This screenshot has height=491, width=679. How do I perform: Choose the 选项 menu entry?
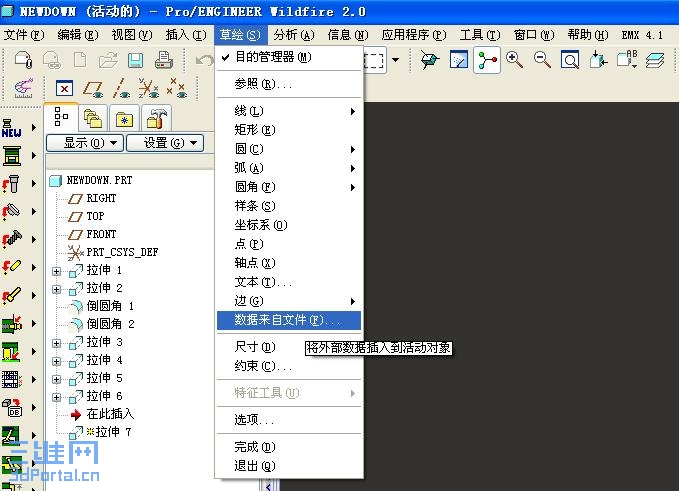(x=289, y=420)
